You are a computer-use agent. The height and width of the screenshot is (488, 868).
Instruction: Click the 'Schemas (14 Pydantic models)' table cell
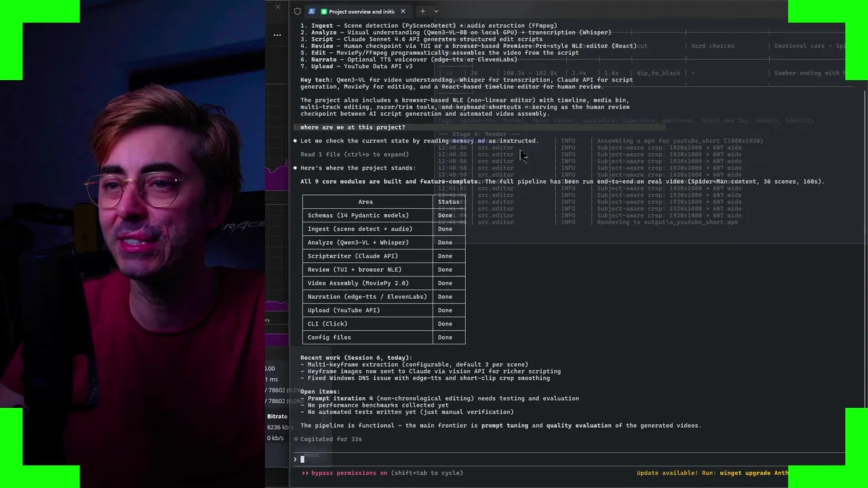368,216
